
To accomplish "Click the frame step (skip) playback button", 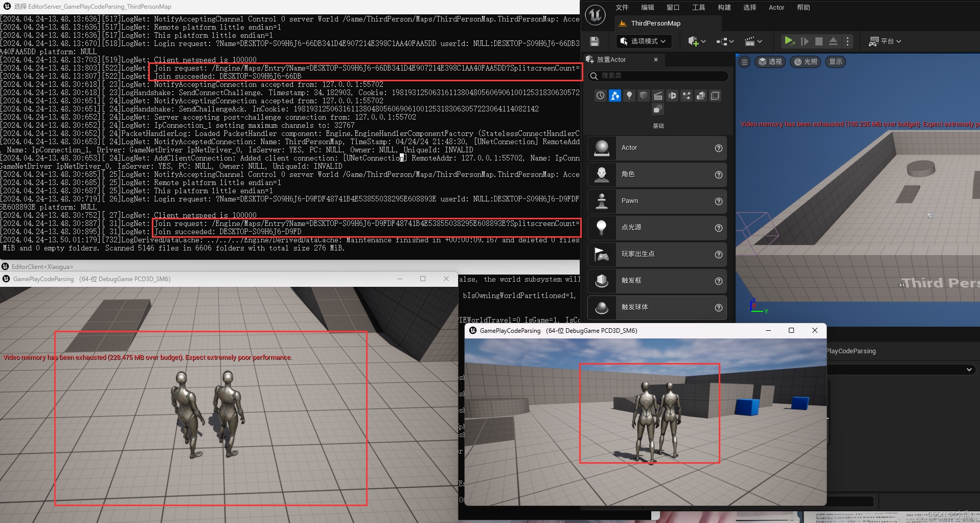I will point(805,41).
